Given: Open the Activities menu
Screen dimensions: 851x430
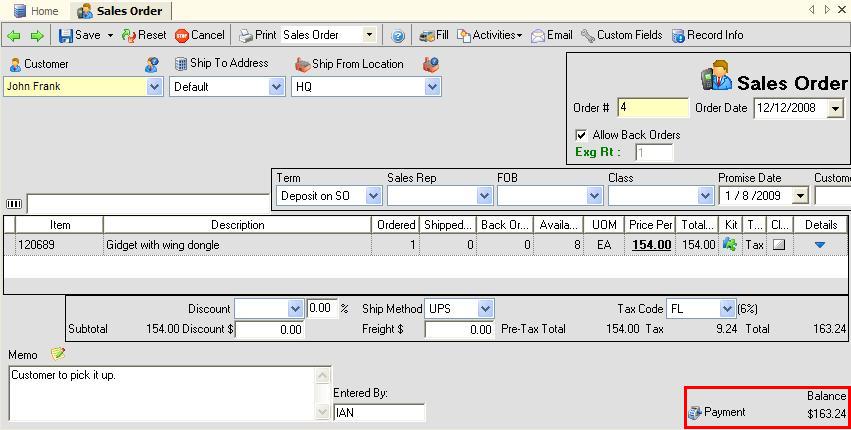Looking at the screenshot, I should [x=490, y=35].
